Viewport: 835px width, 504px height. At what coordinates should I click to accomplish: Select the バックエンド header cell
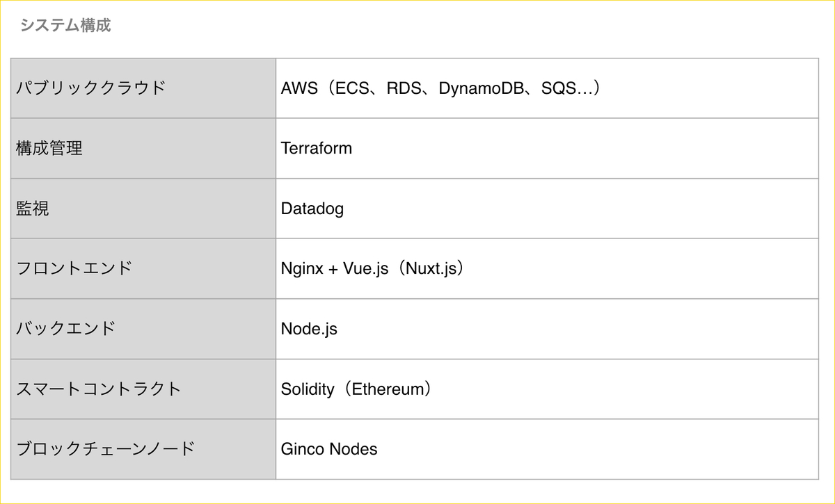pos(143,329)
